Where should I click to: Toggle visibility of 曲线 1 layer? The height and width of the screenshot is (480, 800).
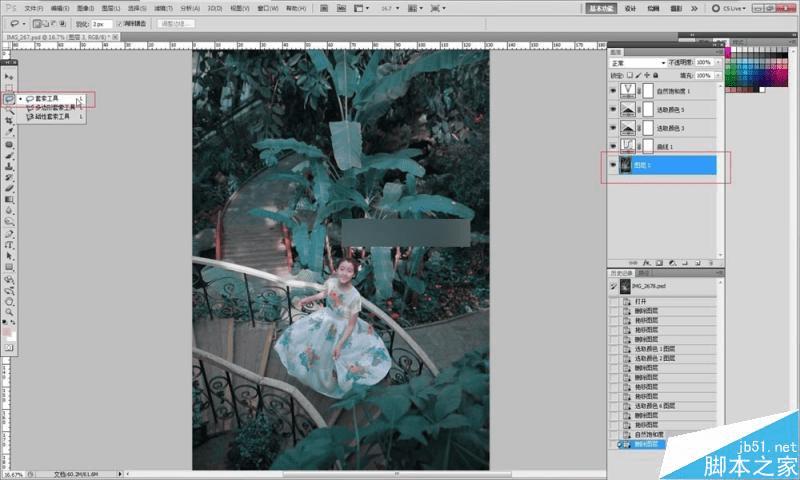pyautogui.click(x=613, y=146)
